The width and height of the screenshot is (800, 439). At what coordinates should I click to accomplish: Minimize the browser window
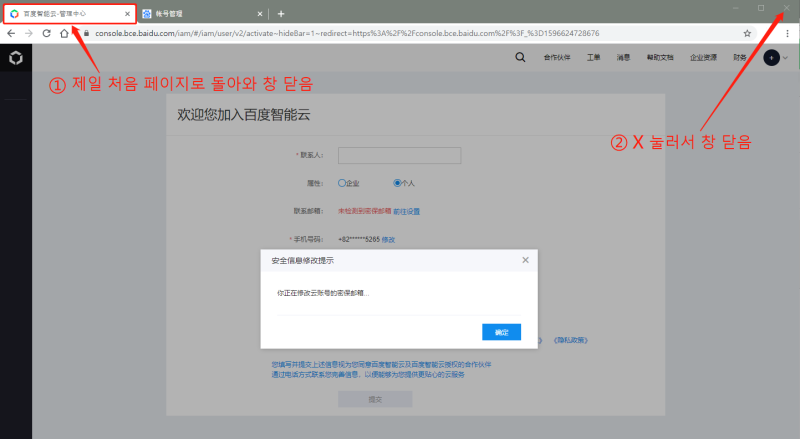pos(736,8)
